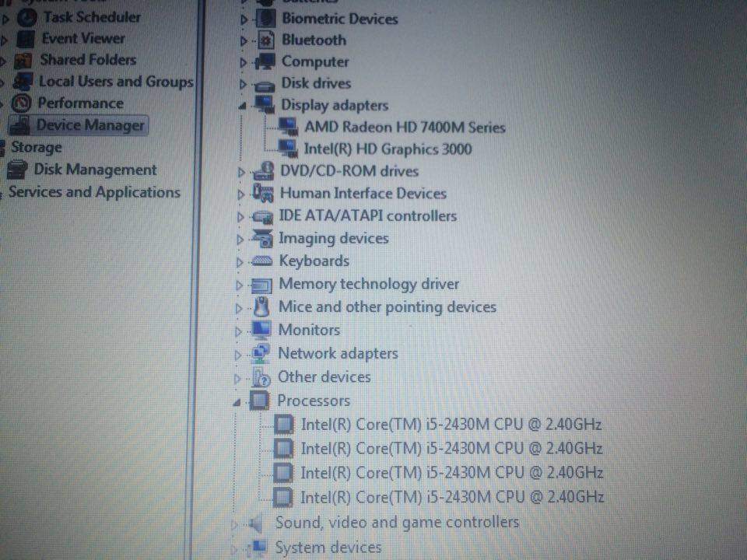The width and height of the screenshot is (747, 560).
Task: Select Event Viewer in the left tree
Action: pos(83,39)
